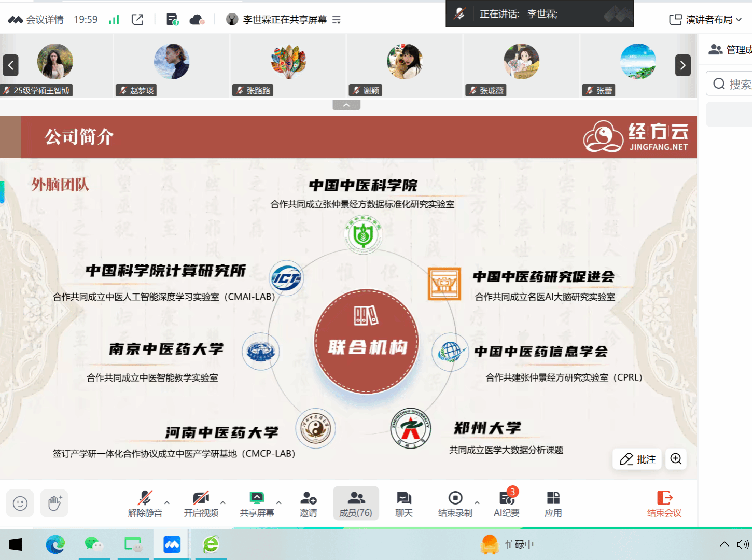Open the 会议详情 meeting details
Screen dimensions: 753x560
pyautogui.click(x=36, y=20)
